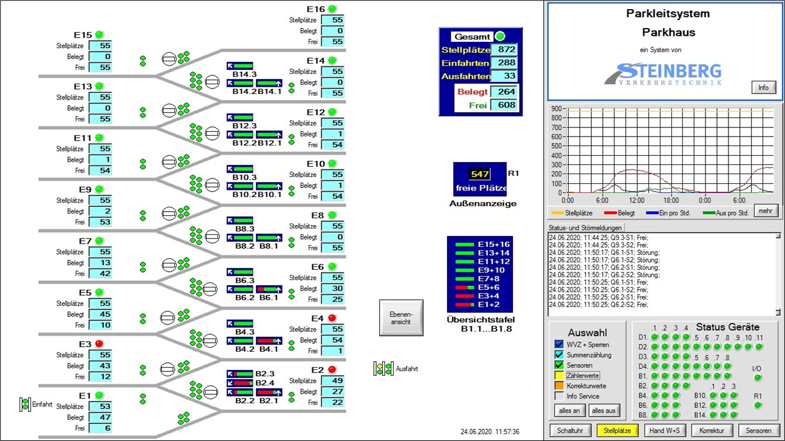The width and height of the screenshot is (785, 441).
Task: Click the green status LED beside E1
Action: pyautogui.click(x=99, y=395)
